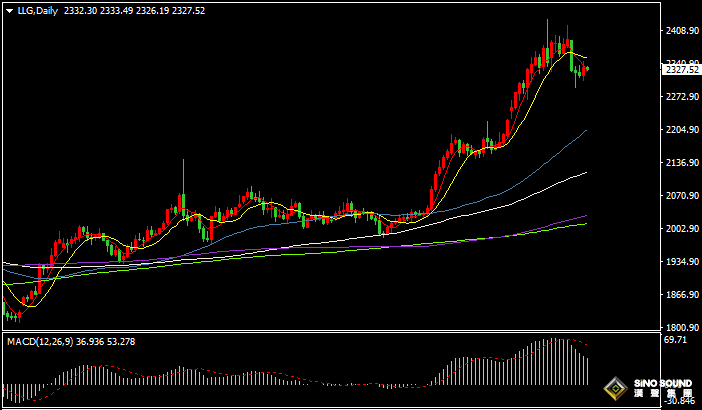Image resolution: width=702 pixels, height=410 pixels.
Task: Click the 1934.90 price axis label
Action: point(681,262)
